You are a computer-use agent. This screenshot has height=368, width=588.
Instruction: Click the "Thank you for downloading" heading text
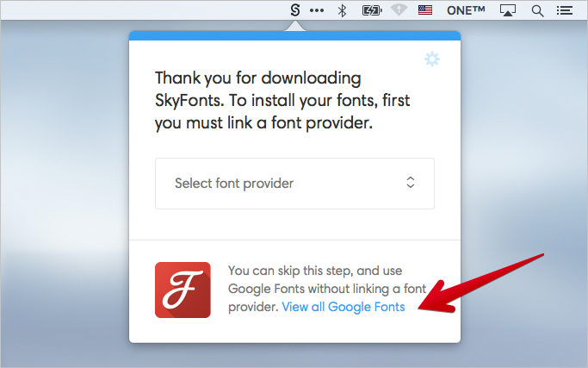pos(258,78)
